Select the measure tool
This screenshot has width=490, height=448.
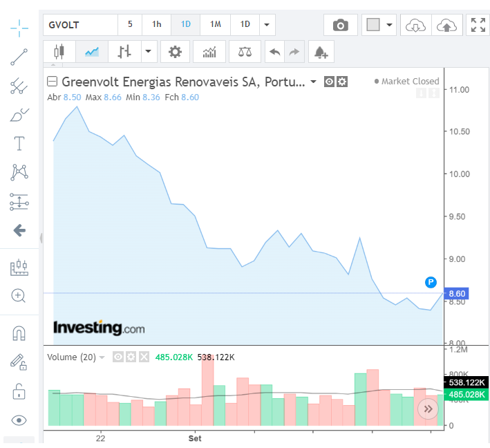point(19,268)
